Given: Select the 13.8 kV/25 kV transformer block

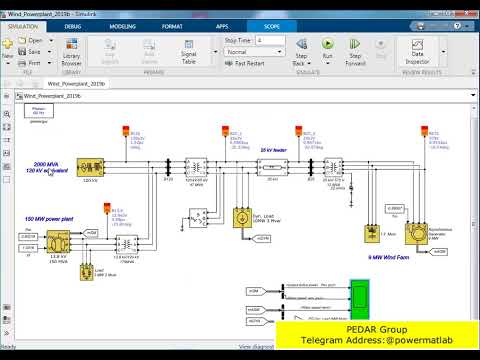Looking at the screenshot, I should pos(127,245).
